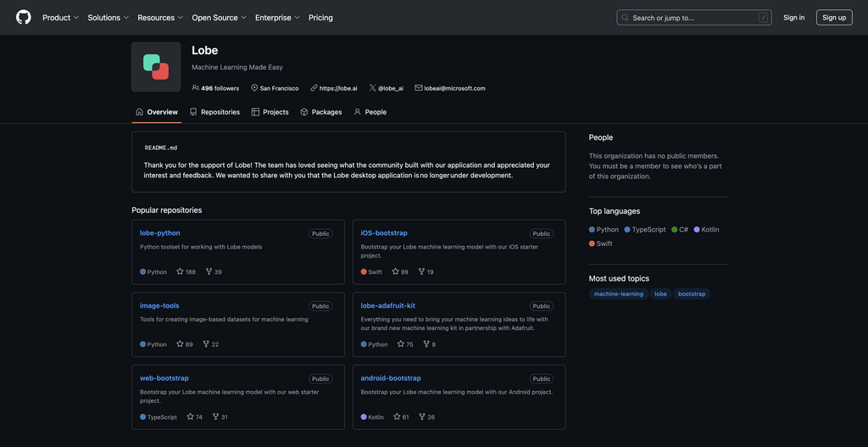Select the bootstrap topic tag
The width and height of the screenshot is (868, 447).
(x=692, y=294)
